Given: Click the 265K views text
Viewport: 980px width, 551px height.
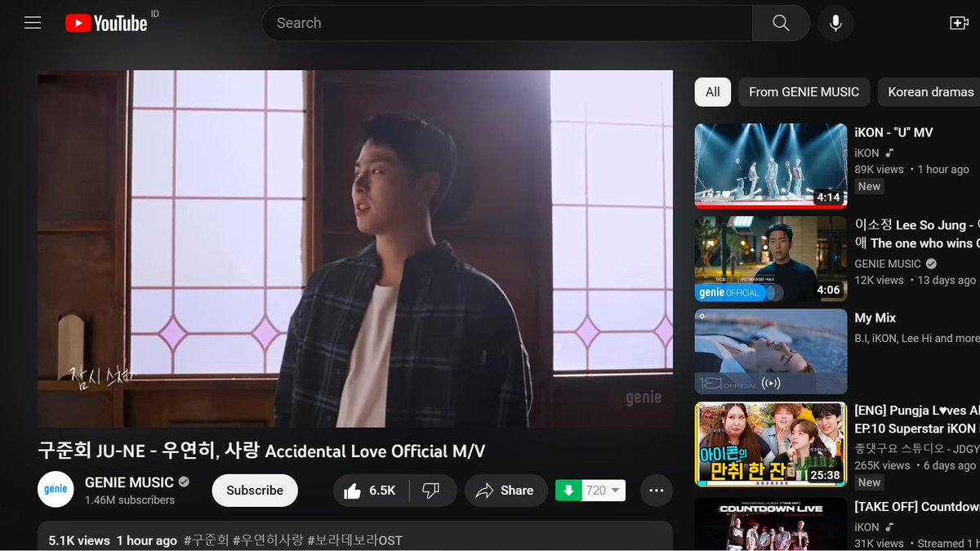Looking at the screenshot, I should click(882, 465).
